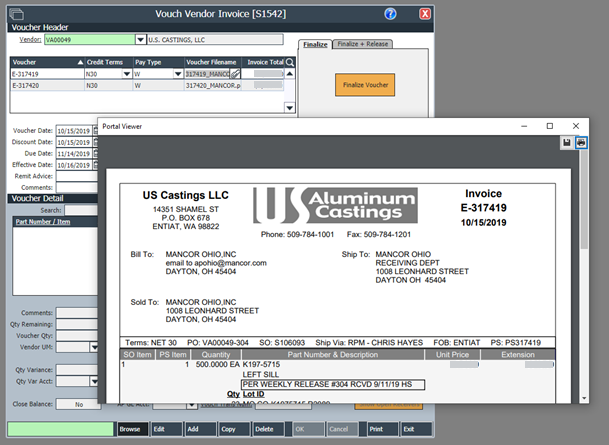Close the Portal Viewer window
The image size is (609, 445).
tap(576, 126)
